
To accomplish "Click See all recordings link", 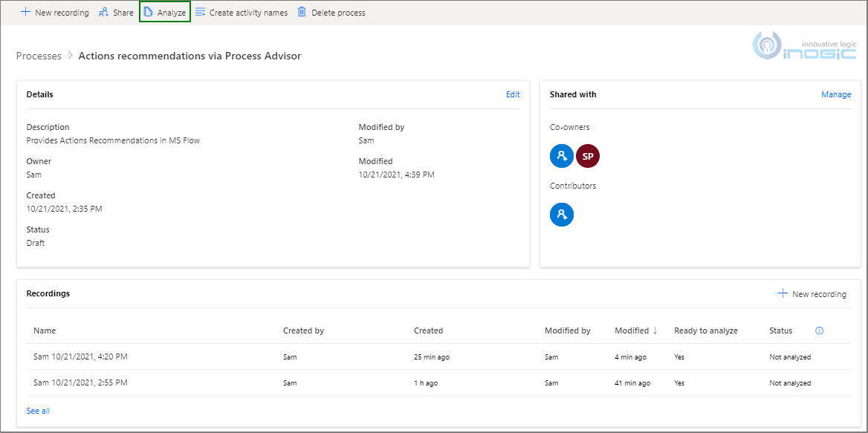I will (38, 411).
